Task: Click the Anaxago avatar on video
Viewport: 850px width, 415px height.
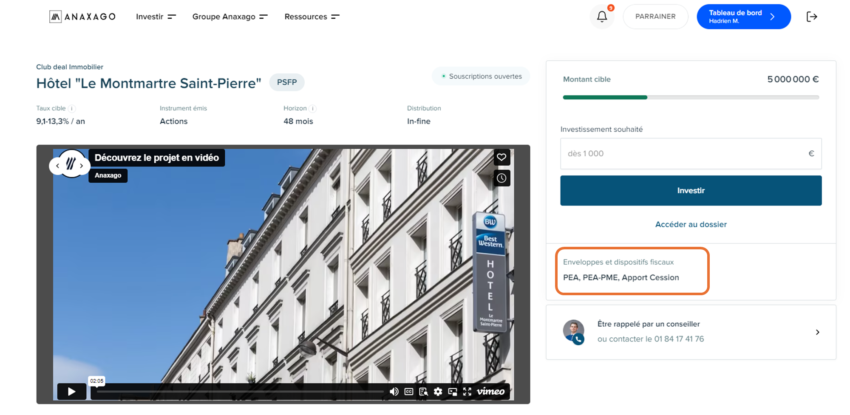Action: (69, 164)
